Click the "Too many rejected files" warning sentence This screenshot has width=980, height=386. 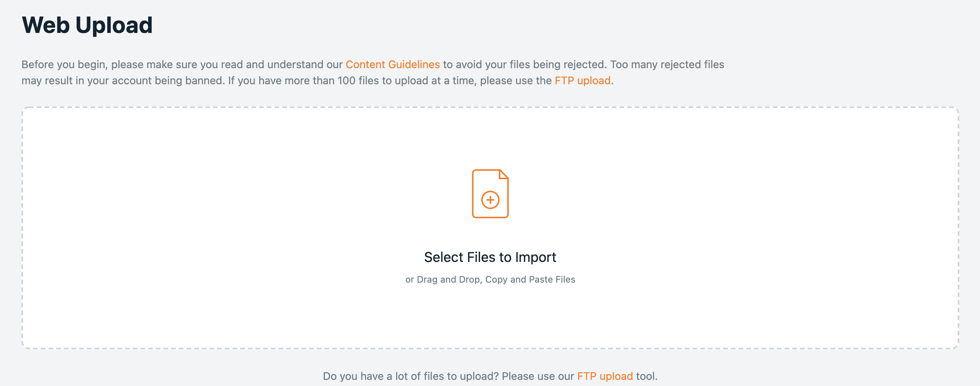[667, 64]
